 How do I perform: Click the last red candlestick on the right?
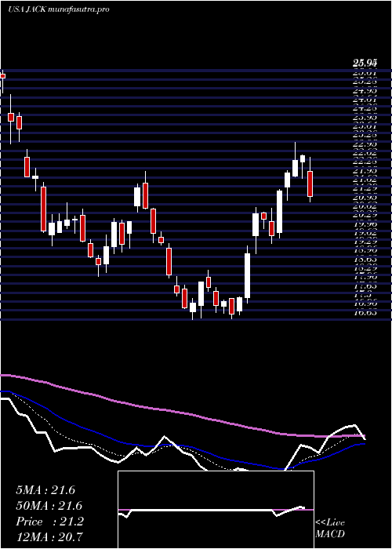tap(310, 180)
